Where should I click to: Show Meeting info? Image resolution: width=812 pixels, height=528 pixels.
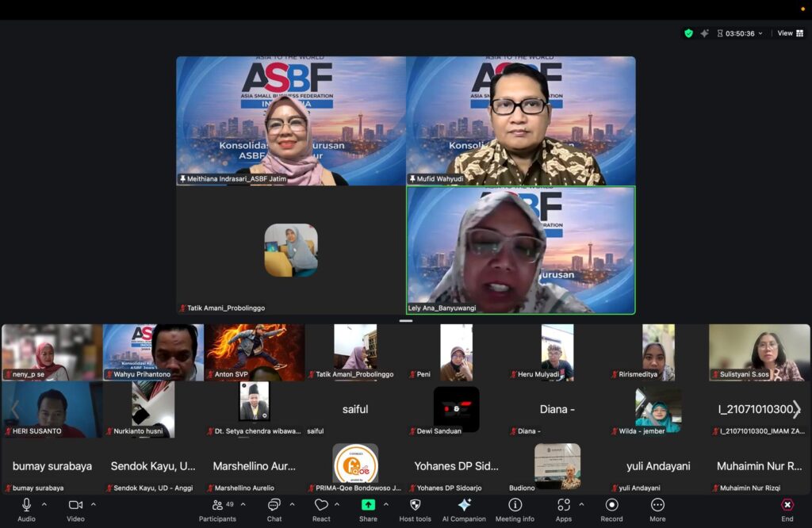click(515, 509)
